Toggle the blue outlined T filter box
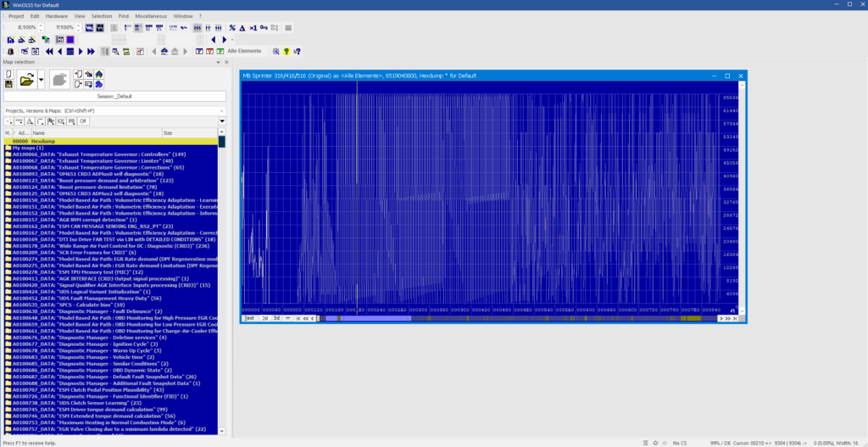The height and width of the screenshot is (447, 868). tap(199, 52)
